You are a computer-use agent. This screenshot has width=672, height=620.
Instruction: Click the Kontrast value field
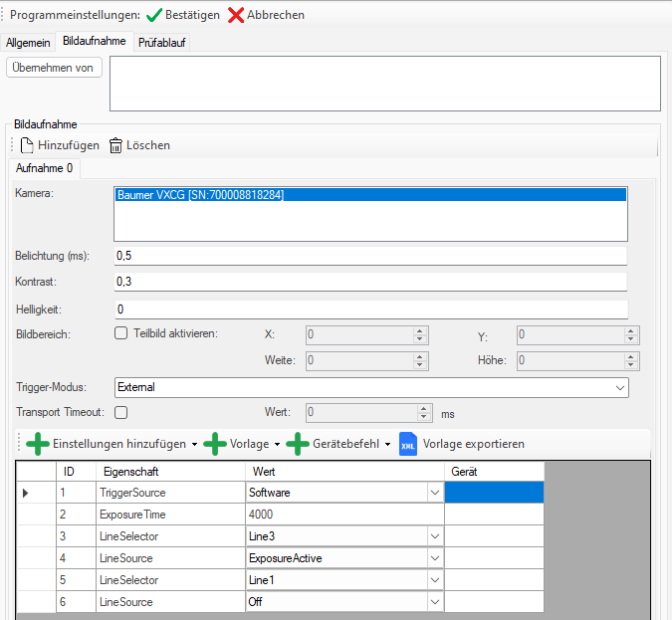370,282
